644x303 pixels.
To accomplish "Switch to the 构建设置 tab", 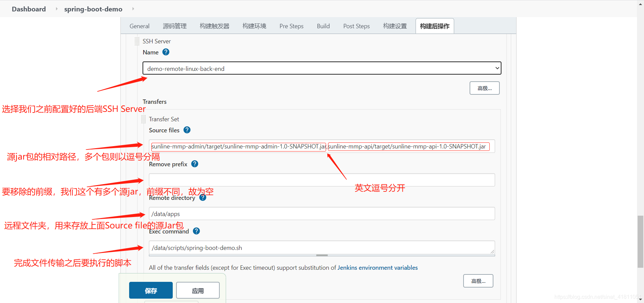I will click(x=395, y=26).
